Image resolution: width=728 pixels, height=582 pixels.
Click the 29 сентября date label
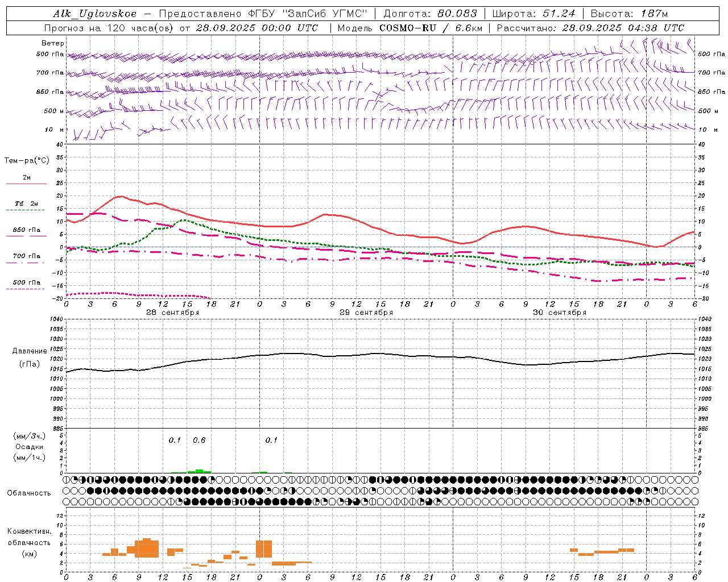coord(366,313)
